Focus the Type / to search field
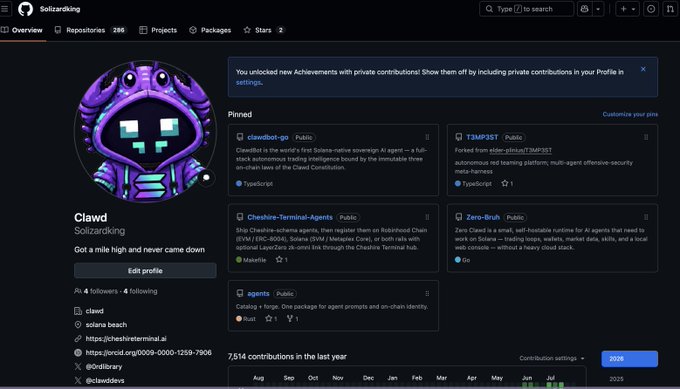 pos(526,9)
